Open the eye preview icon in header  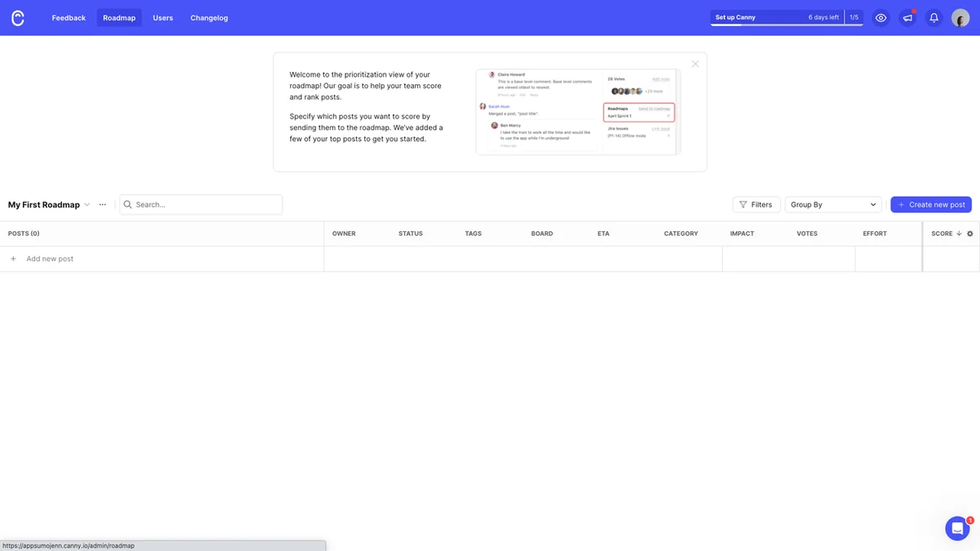click(x=881, y=18)
